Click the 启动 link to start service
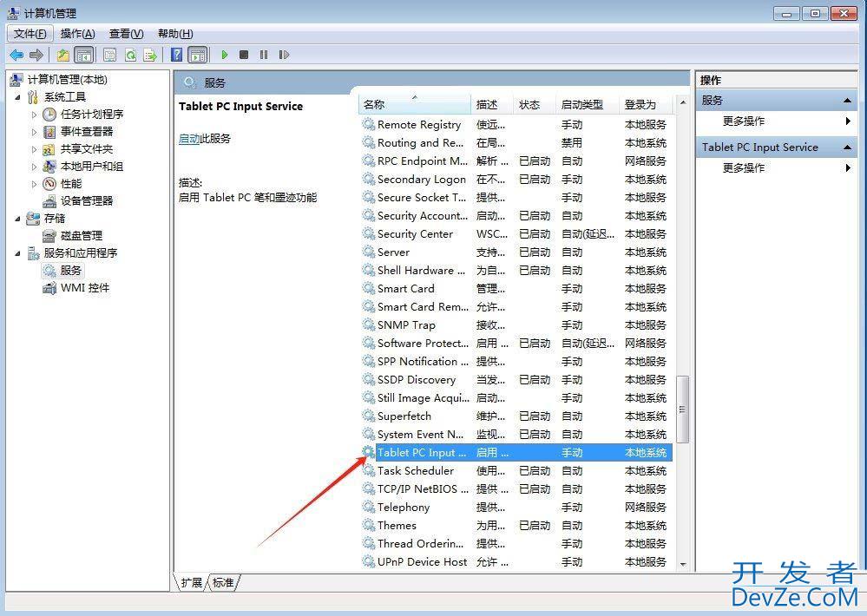Screen dimensions: 867x616 (x=188, y=139)
